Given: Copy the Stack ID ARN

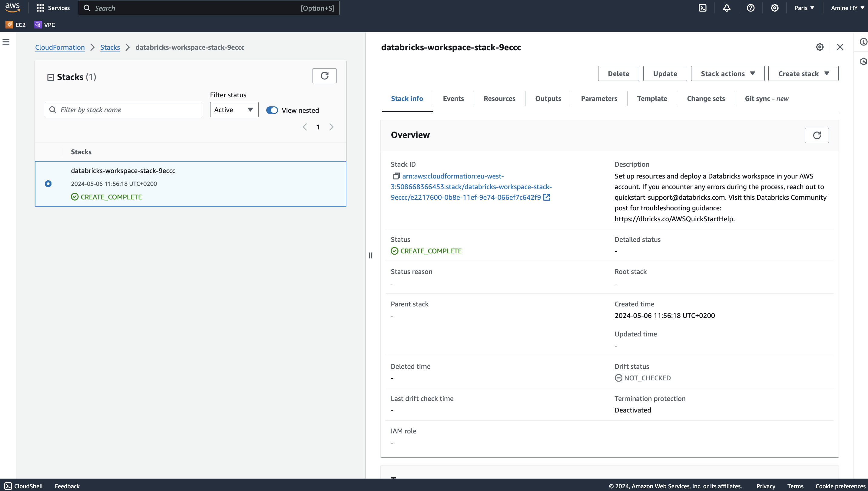Looking at the screenshot, I should click(396, 176).
